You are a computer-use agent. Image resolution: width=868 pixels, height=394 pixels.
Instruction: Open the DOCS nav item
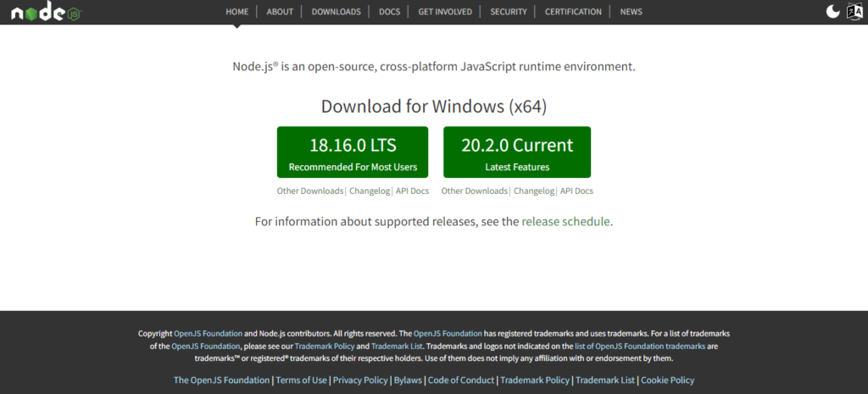pos(389,12)
